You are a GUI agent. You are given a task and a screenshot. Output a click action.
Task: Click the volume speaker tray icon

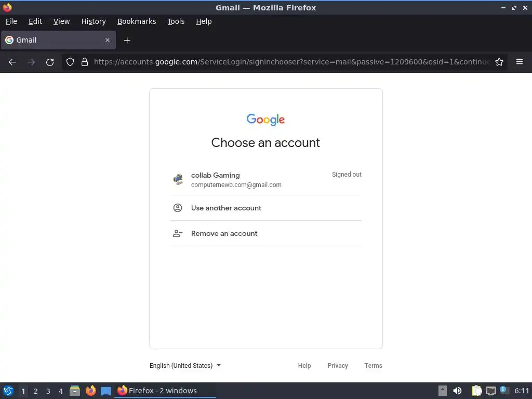tap(457, 391)
